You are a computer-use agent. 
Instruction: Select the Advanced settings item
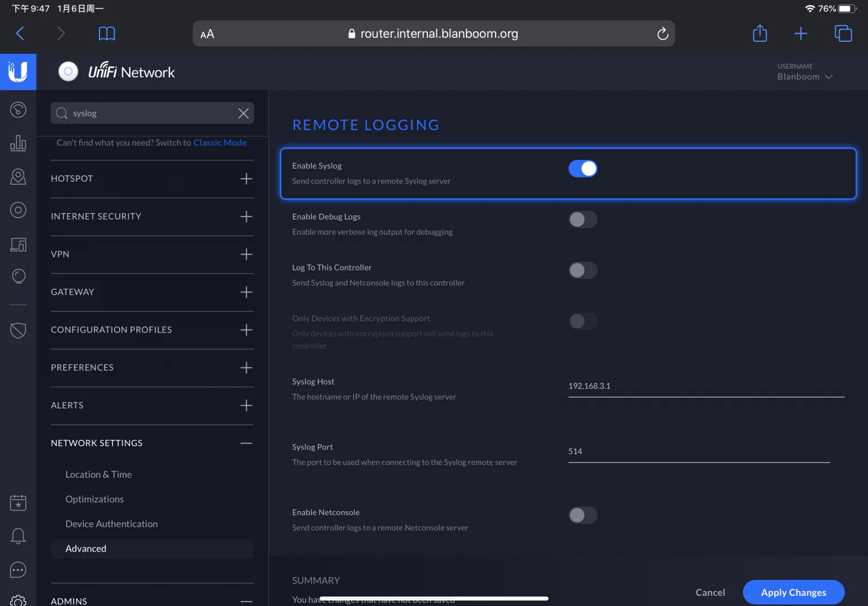point(86,548)
